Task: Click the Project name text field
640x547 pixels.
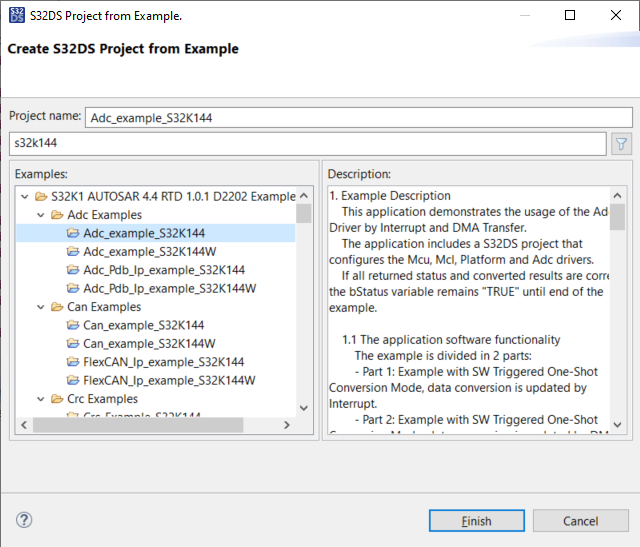Action: (x=358, y=117)
